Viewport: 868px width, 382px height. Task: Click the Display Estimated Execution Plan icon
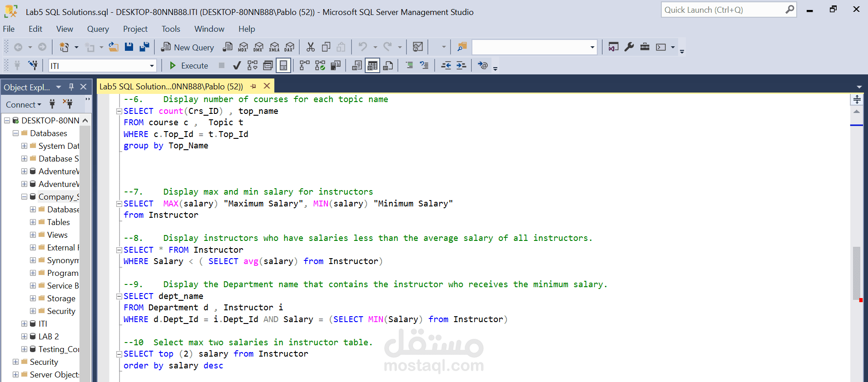click(253, 66)
